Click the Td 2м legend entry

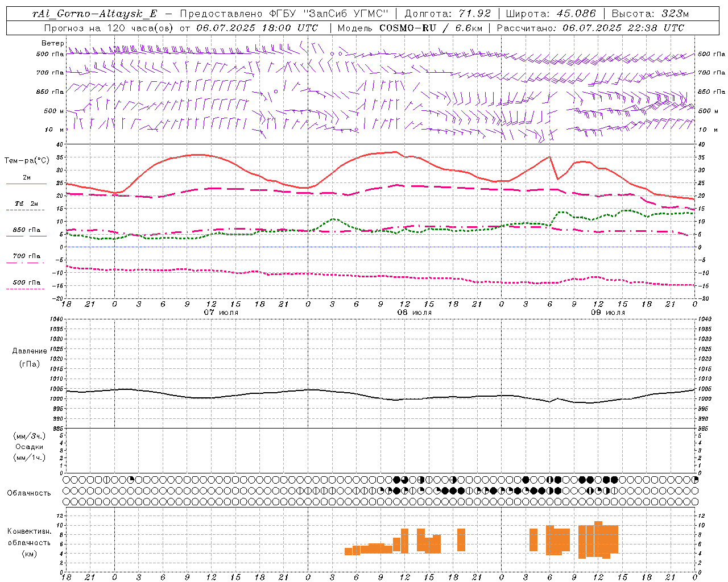point(26,203)
